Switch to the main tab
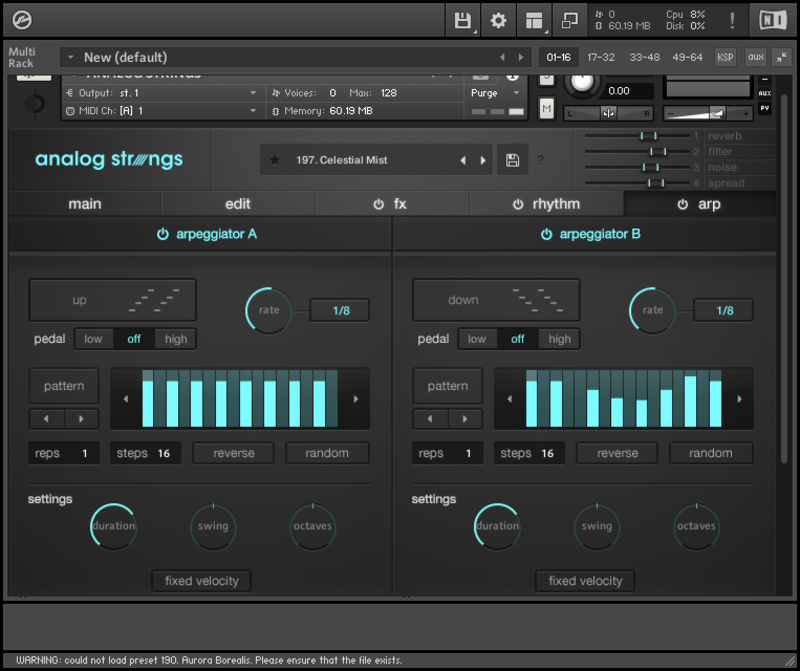The width and height of the screenshot is (800, 671). click(85, 204)
